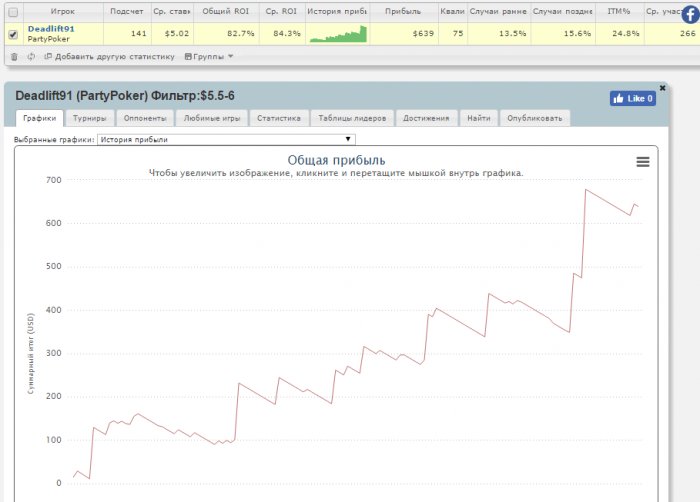
Task: Click the Facebook Like button
Action: [x=633, y=98]
